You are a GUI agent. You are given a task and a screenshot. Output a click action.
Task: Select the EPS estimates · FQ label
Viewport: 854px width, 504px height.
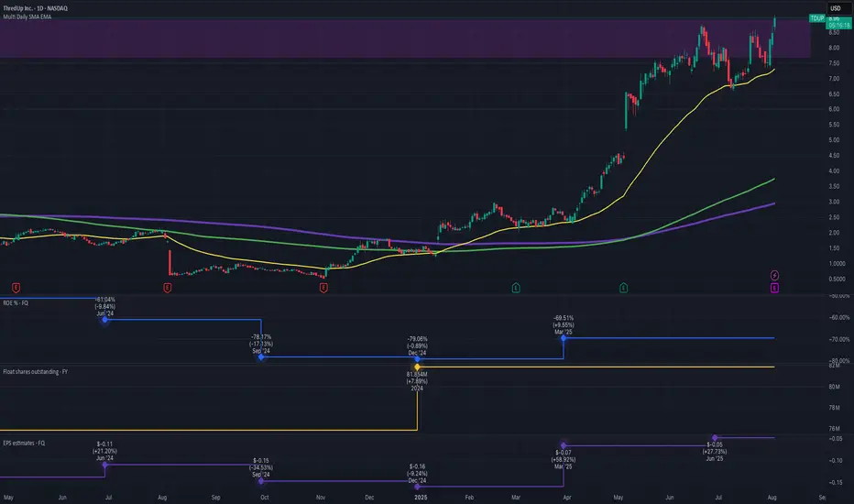24,443
